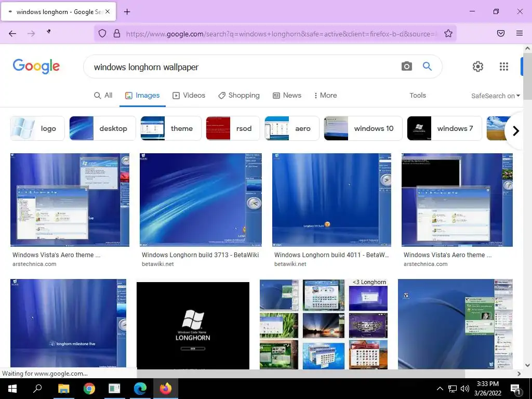Screen dimensions: 532x399
Task: Open the 'longhorn milestone five' wallpaper thumbnail
Action: pos(68,323)
